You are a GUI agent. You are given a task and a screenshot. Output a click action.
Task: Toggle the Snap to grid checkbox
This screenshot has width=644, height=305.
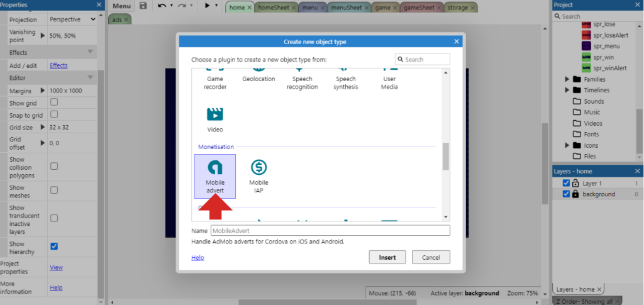54,114
